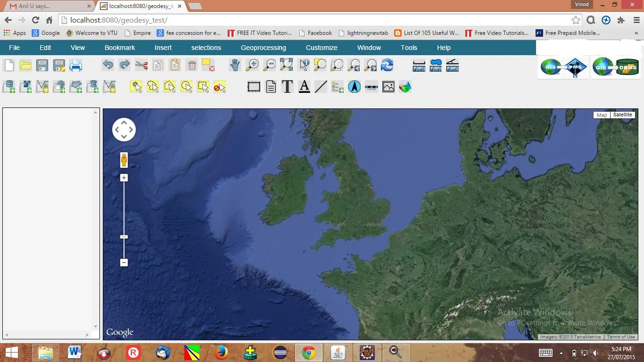Activate the Pan hand tool
644x362 pixels.
click(235, 65)
